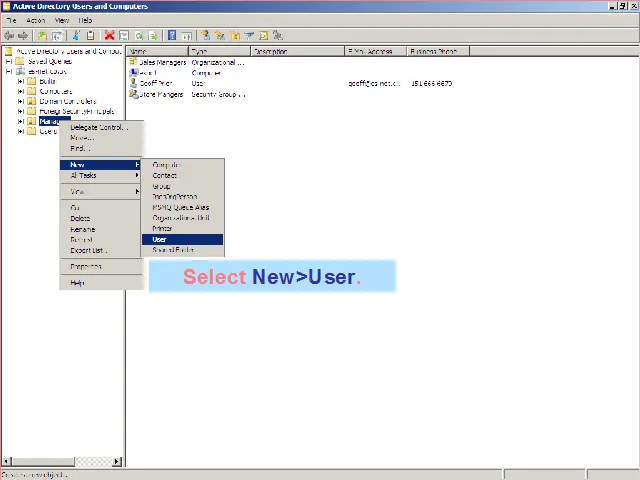
Task: Open the All Tasks submenu
Action: (x=100, y=175)
